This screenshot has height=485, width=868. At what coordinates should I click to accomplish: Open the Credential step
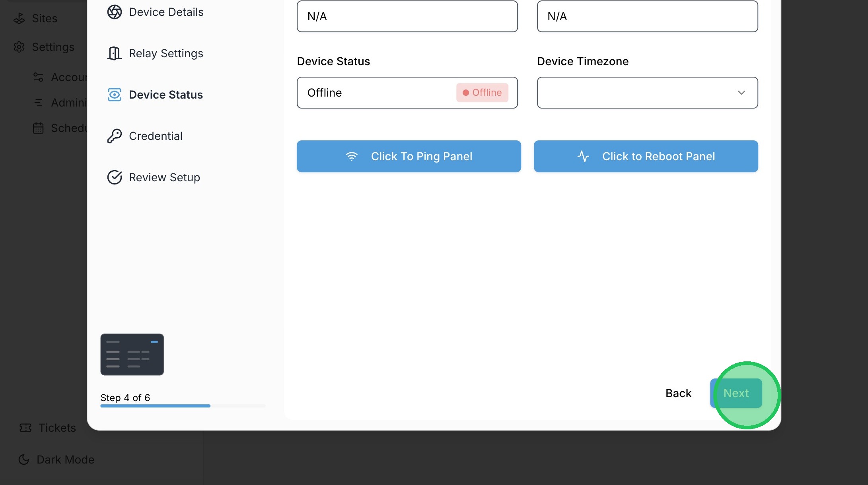tap(156, 136)
